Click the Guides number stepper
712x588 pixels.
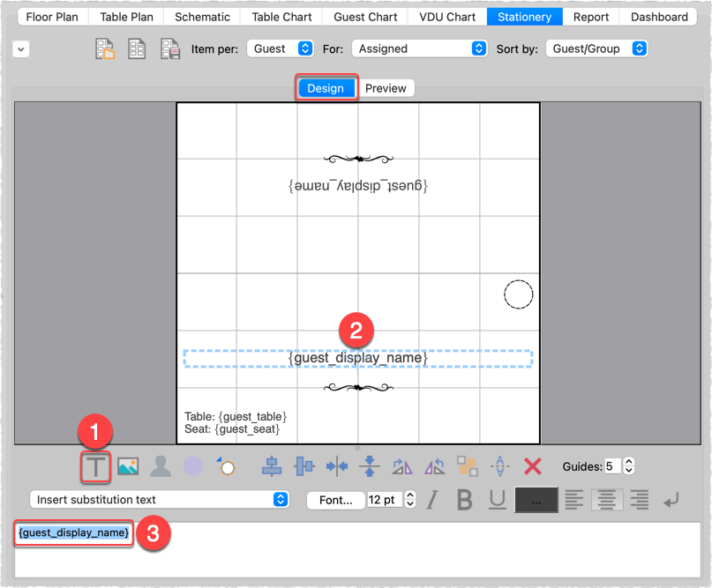628,466
